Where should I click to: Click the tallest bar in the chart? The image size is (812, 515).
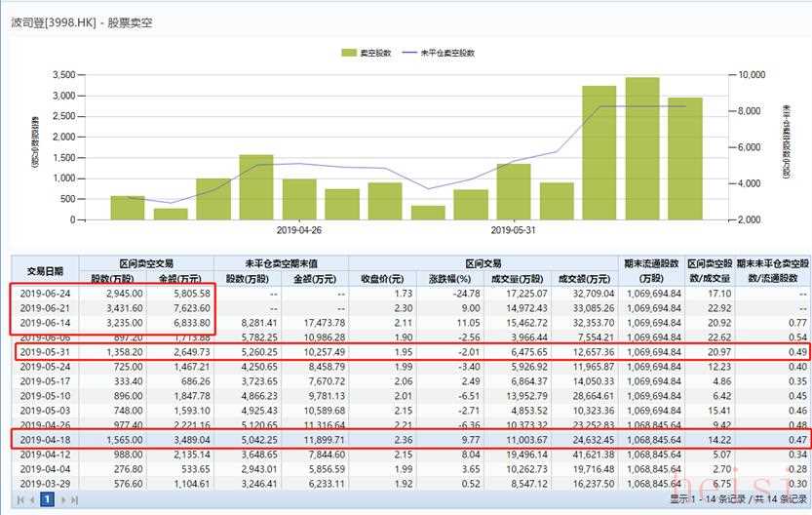coord(642,148)
